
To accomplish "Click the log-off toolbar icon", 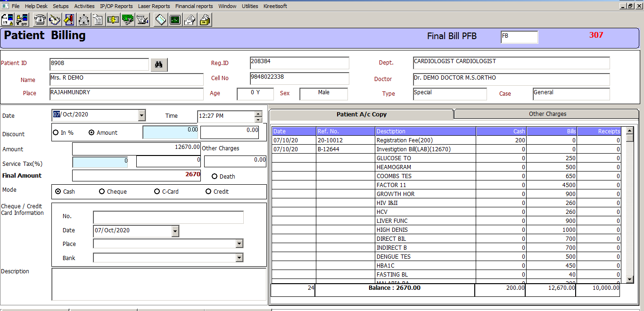I will 22,20.
